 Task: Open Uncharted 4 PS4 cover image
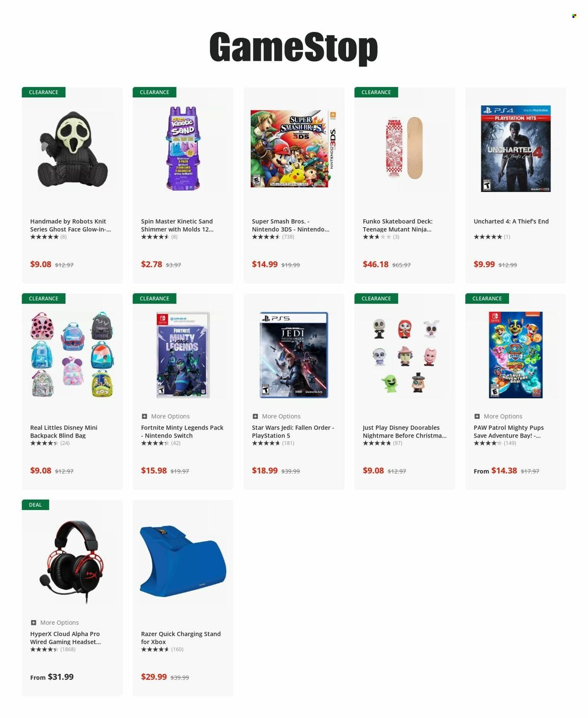[x=516, y=149]
